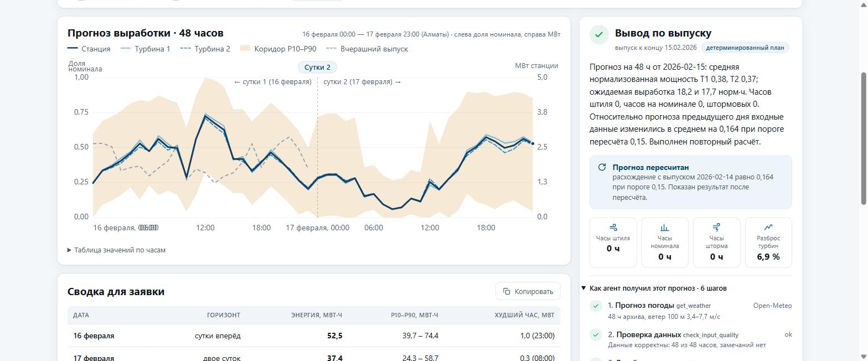The width and height of the screenshot is (868, 361).
Task: Click the wind icon above Часы штиля
Action: click(x=613, y=228)
